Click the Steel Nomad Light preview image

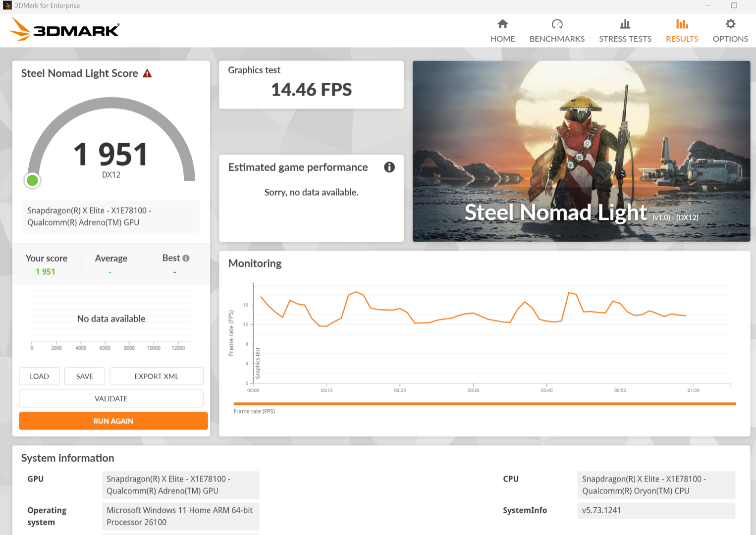[581, 151]
